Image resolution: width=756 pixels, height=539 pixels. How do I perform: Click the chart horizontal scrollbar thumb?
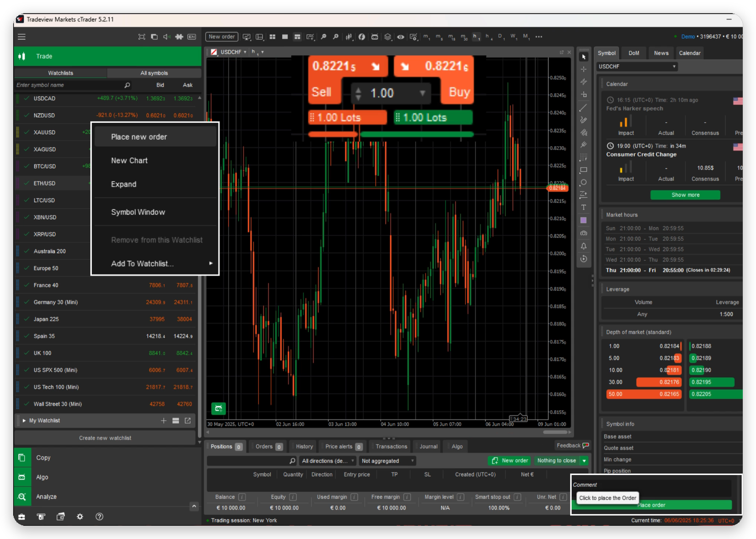coord(555,432)
